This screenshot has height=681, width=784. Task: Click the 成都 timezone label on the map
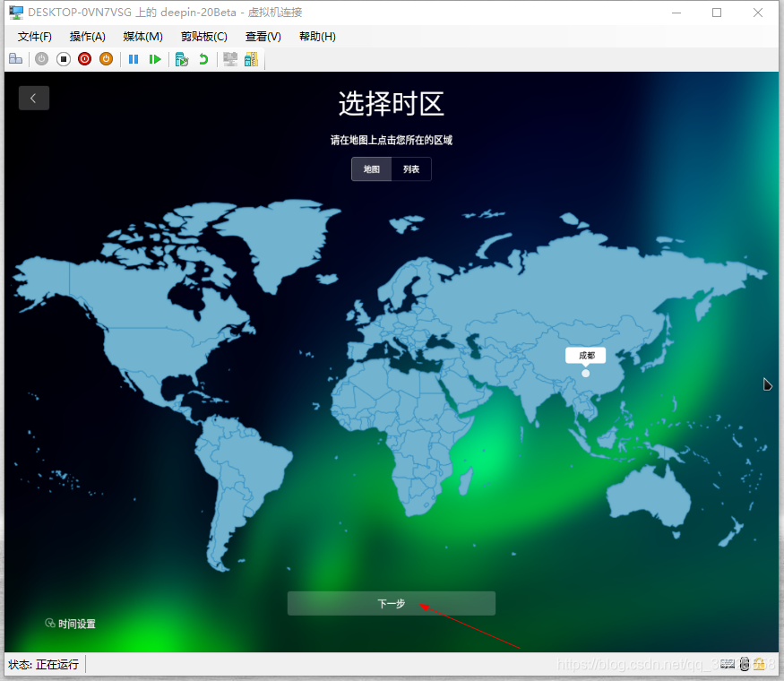(x=586, y=356)
